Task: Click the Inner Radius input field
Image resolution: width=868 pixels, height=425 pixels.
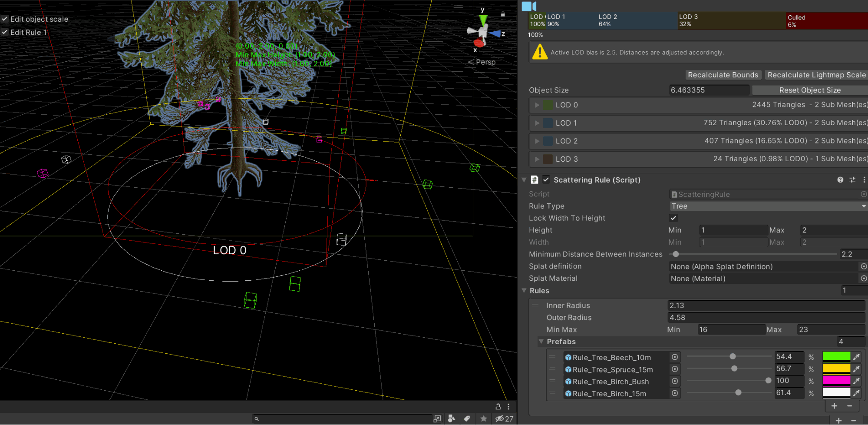Action: [766, 305]
